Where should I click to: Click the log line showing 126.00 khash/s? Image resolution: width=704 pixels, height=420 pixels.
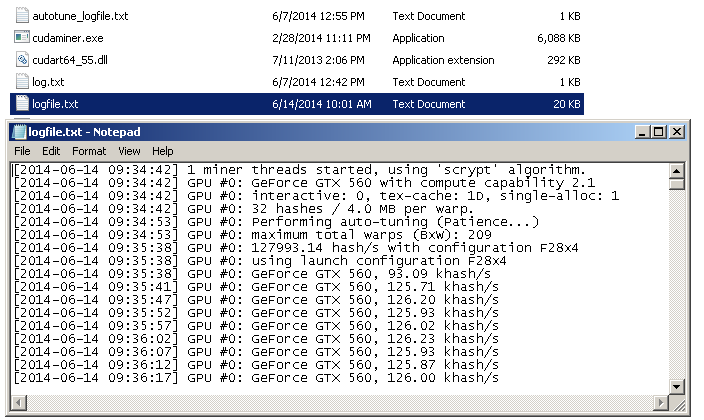[256, 378]
